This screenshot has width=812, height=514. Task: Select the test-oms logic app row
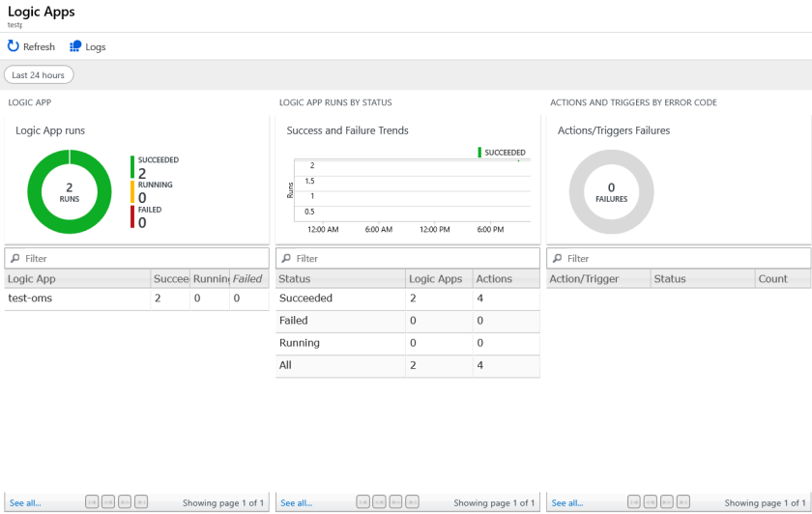pyautogui.click(x=31, y=299)
